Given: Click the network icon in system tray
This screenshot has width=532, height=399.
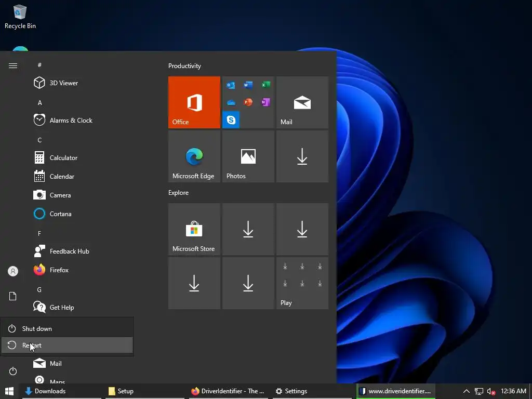Looking at the screenshot, I should click(478, 392).
